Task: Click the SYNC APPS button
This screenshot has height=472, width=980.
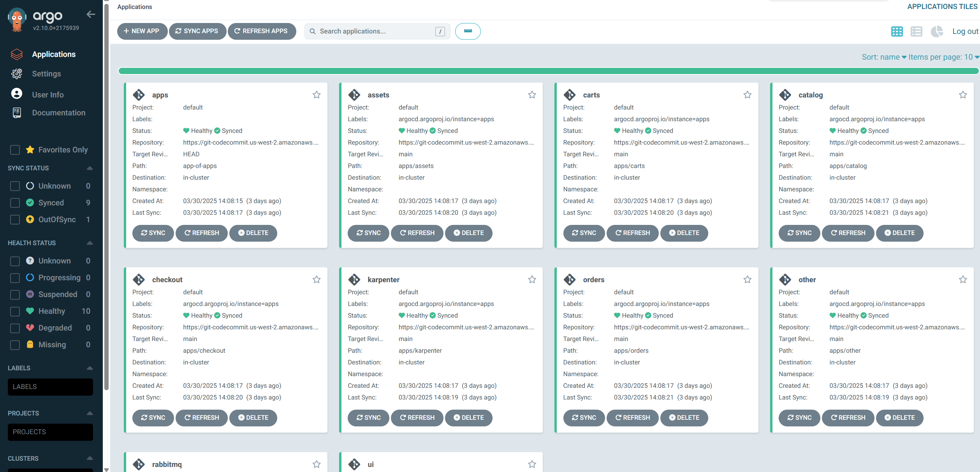Action: coord(197,31)
